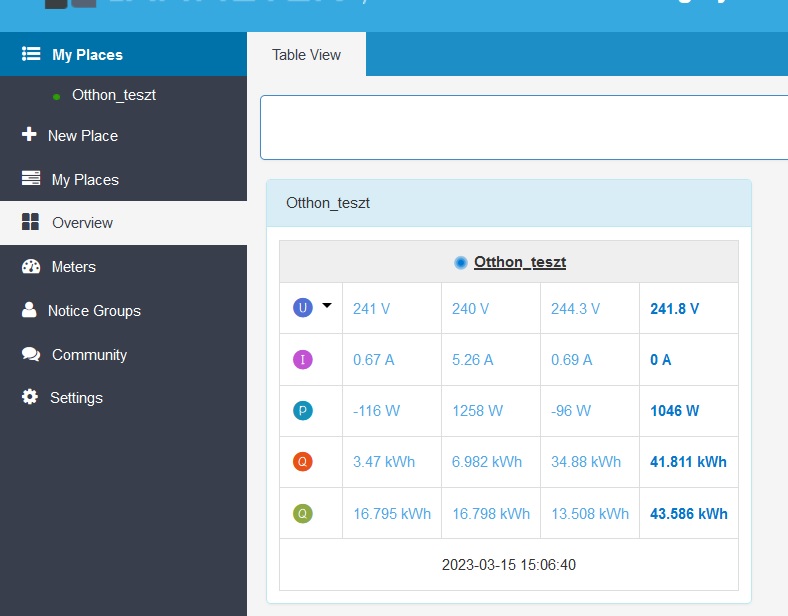The height and width of the screenshot is (616, 788).
Task: Click the green Q energy icon
Action: pos(302,514)
